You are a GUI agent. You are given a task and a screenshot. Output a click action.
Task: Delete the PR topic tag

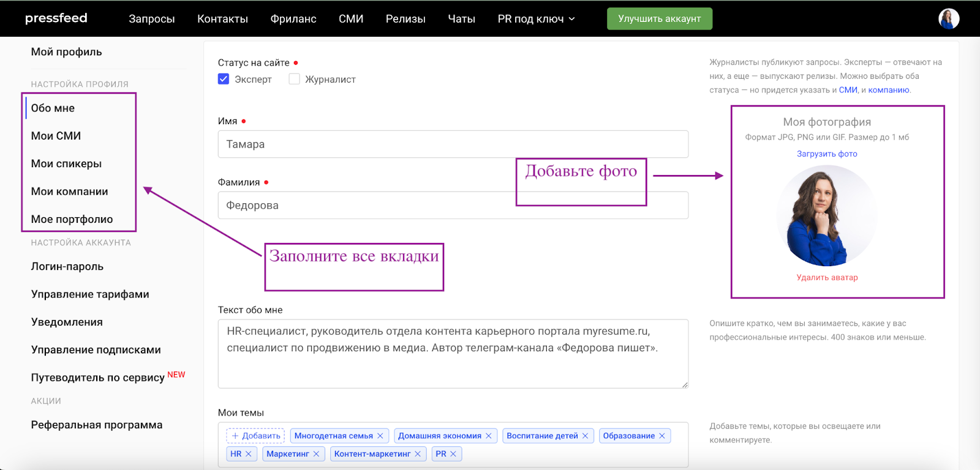pos(453,454)
